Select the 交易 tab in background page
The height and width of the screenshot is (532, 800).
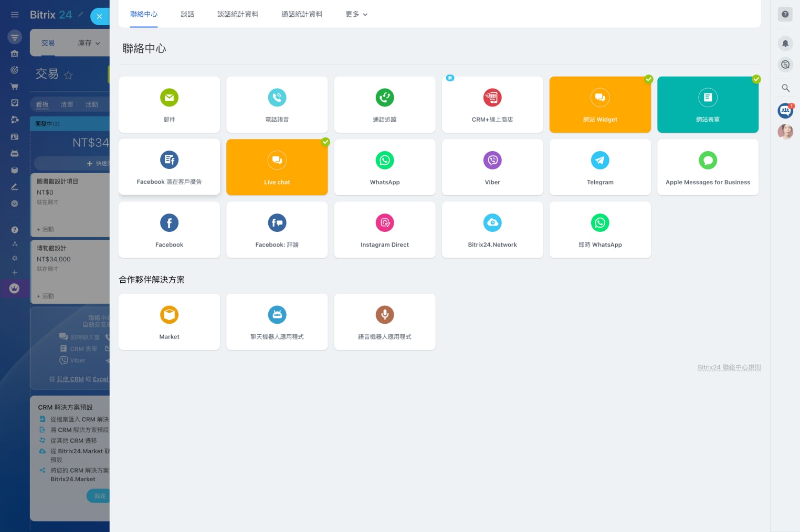[x=48, y=43]
